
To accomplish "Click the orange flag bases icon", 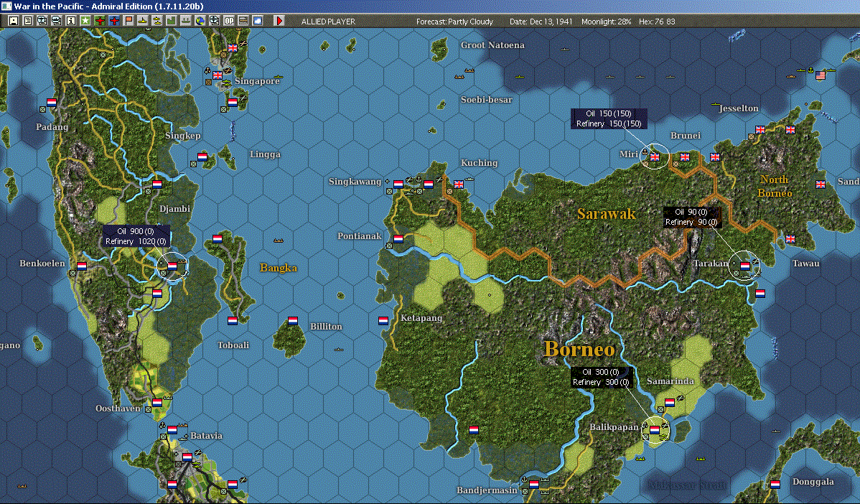I will point(128,21).
